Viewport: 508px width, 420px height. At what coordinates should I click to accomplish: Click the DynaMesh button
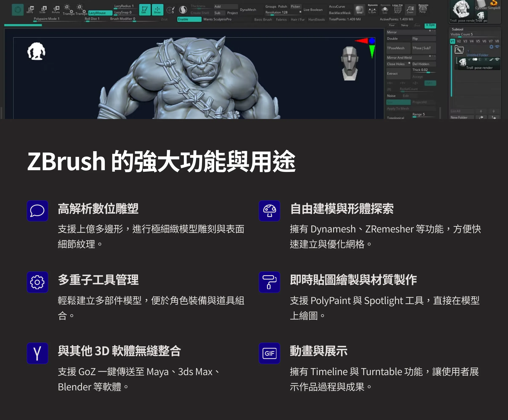[x=248, y=10]
